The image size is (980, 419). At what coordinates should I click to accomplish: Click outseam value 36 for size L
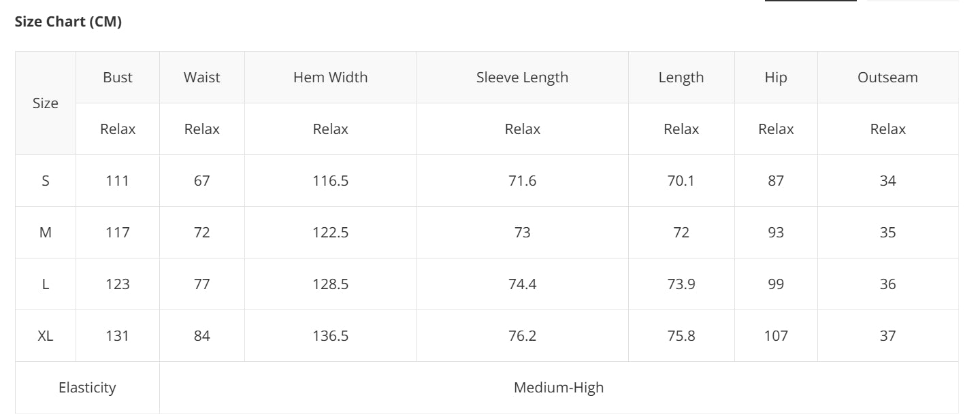[x=887, y=284]
